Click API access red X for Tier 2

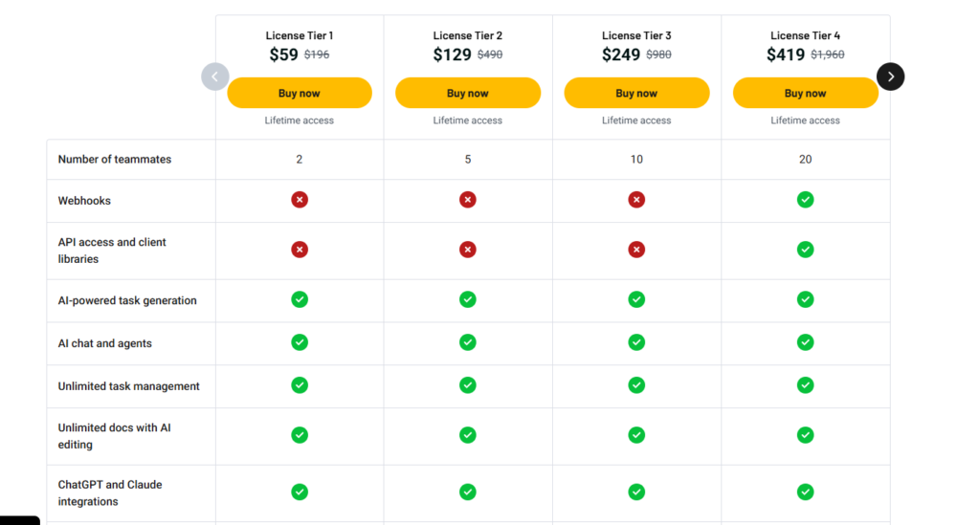(467, 250)
